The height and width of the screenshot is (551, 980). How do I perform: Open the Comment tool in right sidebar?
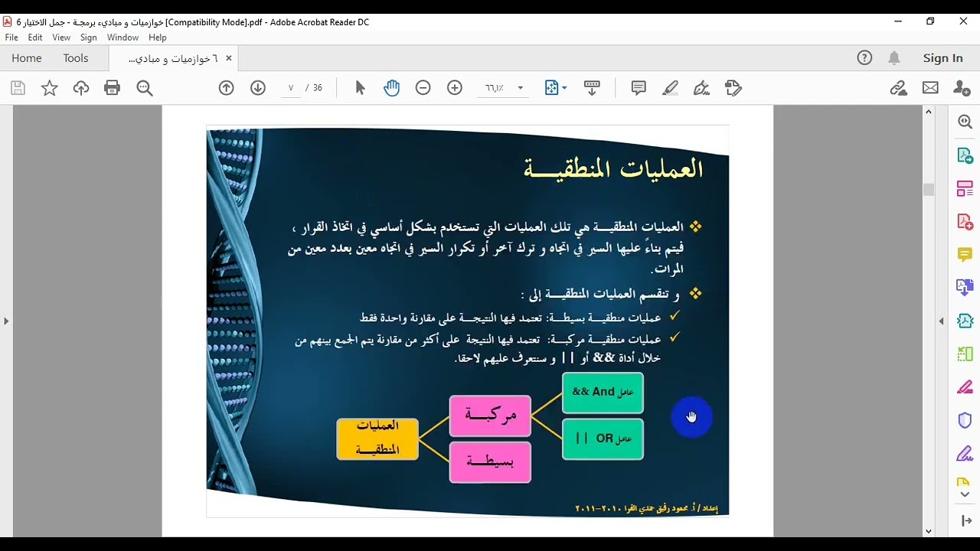pyautogui.click(x=965, y=254)
